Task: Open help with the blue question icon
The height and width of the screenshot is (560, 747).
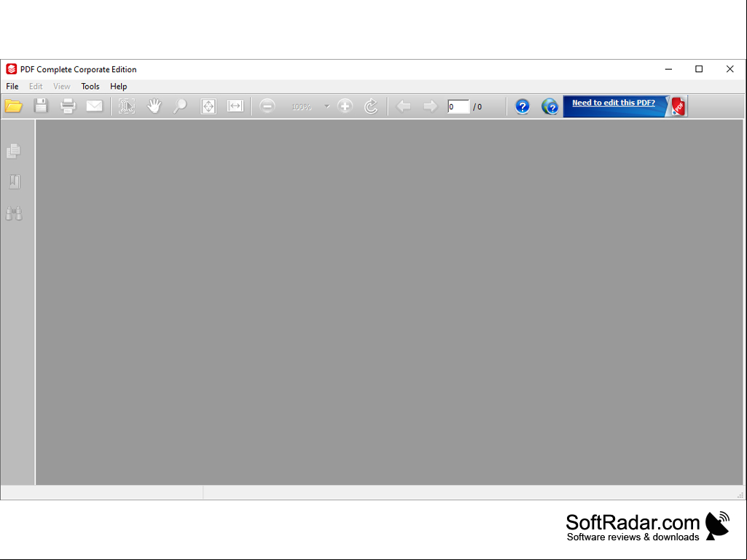Action: pyautogui.click(x=522, y=106)
